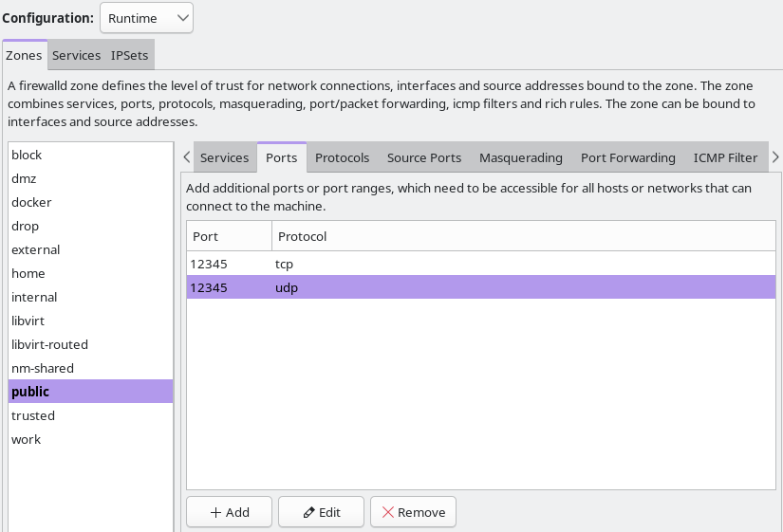
Task: Switch to the Protocols tab
Action: [342, 157]
